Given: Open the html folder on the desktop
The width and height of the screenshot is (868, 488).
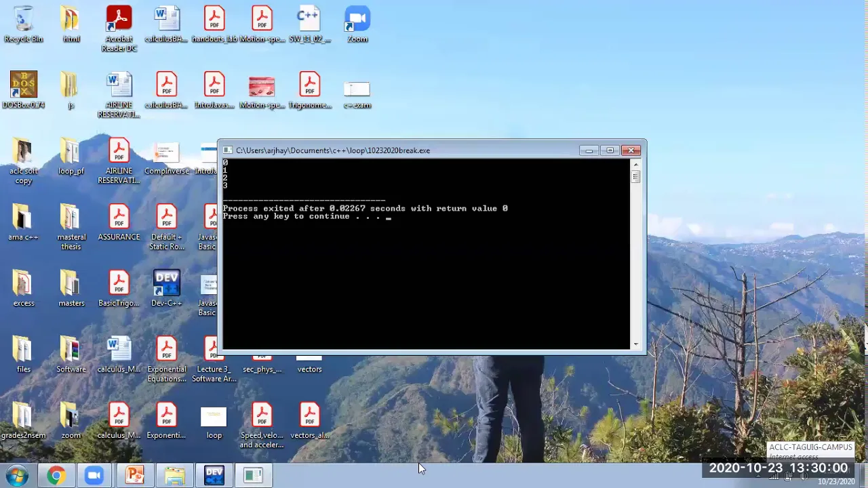Looking at the screenshot, I should [x=71, y=24].
